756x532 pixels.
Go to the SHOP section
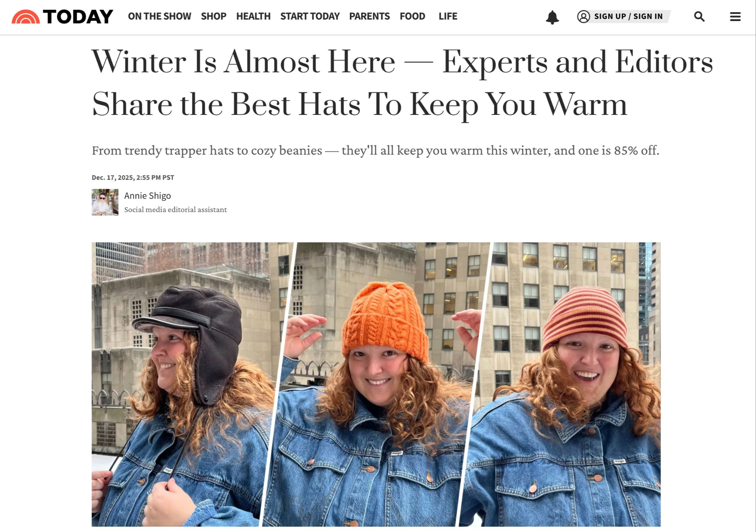[x=213, y=16]
